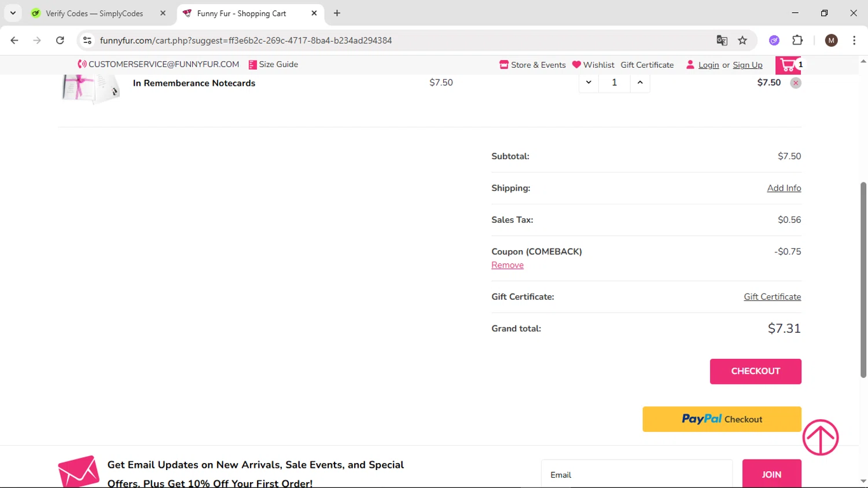View site information icon in address bar
868x488 pixels.
point(87,41)
